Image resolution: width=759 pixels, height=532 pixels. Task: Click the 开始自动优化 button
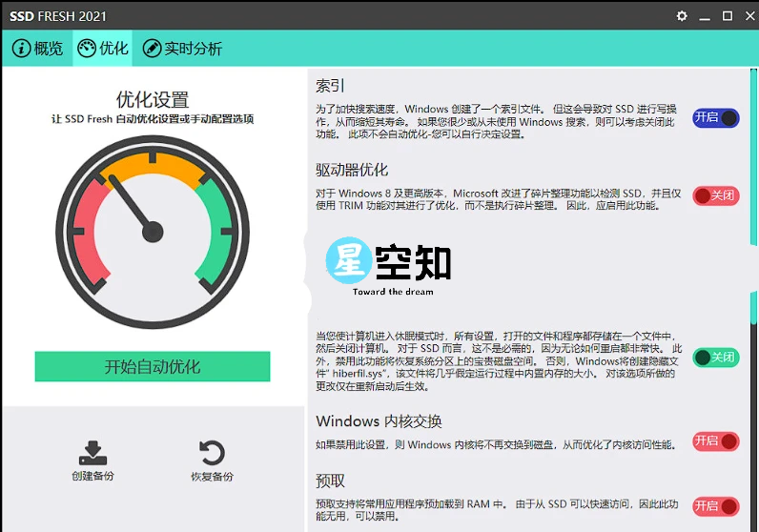(x=153, y=366)
